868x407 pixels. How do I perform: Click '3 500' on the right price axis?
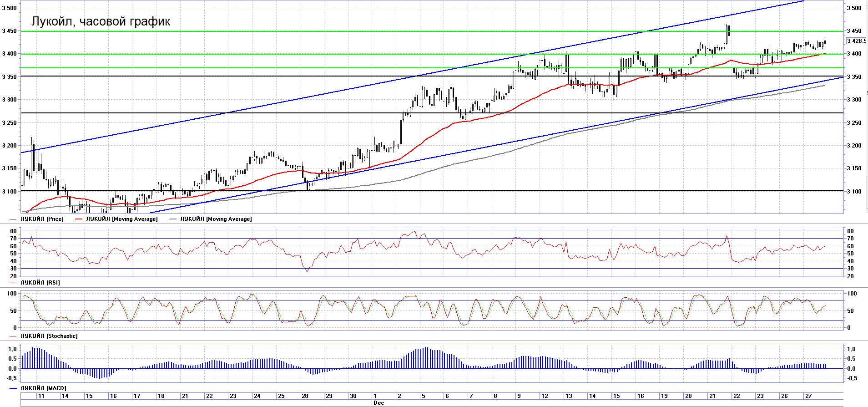tap(854, 8)
